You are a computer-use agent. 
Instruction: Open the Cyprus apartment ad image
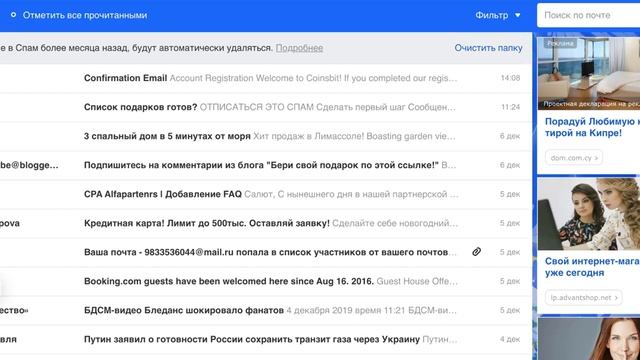pos(589,73)
